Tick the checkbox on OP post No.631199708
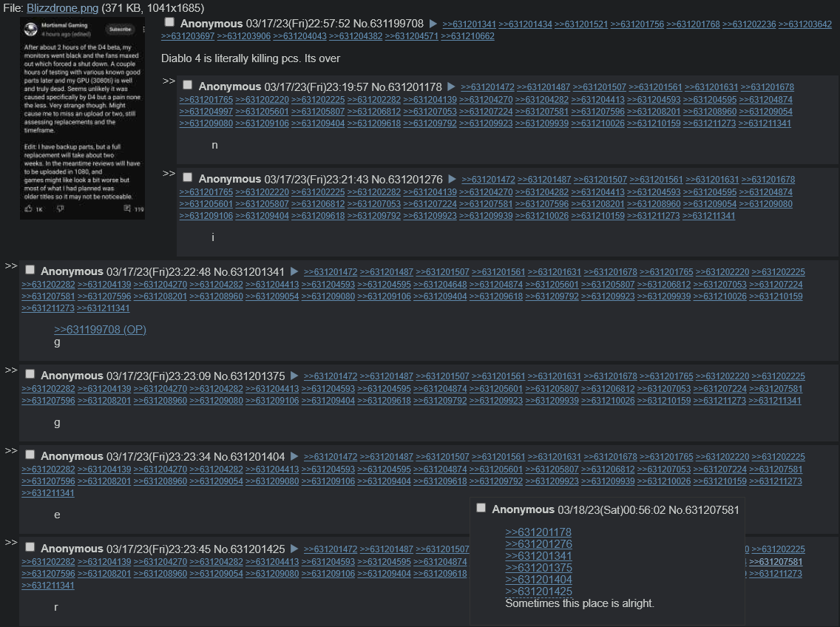 (x=169, y=22)
